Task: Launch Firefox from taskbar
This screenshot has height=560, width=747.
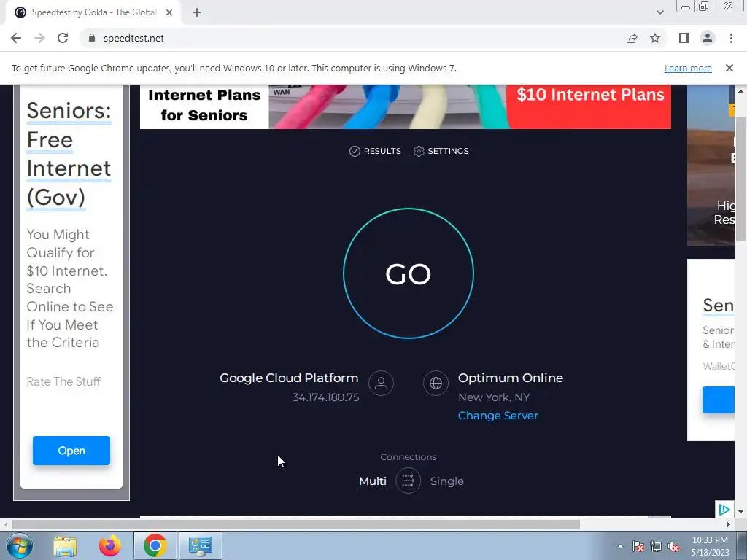Action: click(x=110, y=545)
